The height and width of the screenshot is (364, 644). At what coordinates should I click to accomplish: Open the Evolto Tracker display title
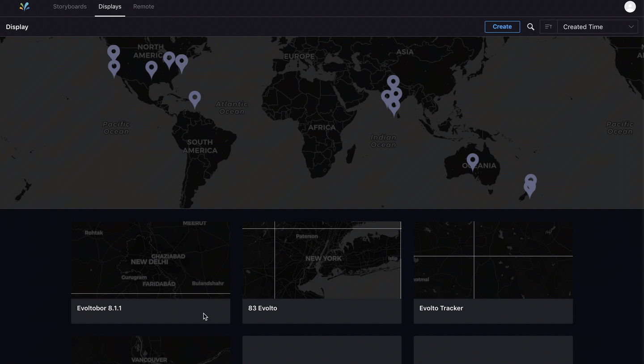coord(441,308)
